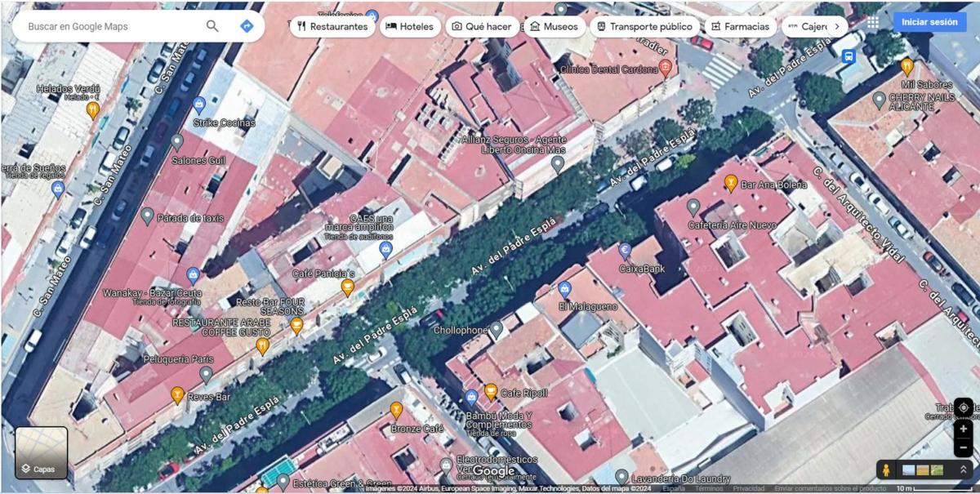This screenshot has width=980, height=494.
Task: Select the middle imagery thumbnail
Action: coord(922,470)
